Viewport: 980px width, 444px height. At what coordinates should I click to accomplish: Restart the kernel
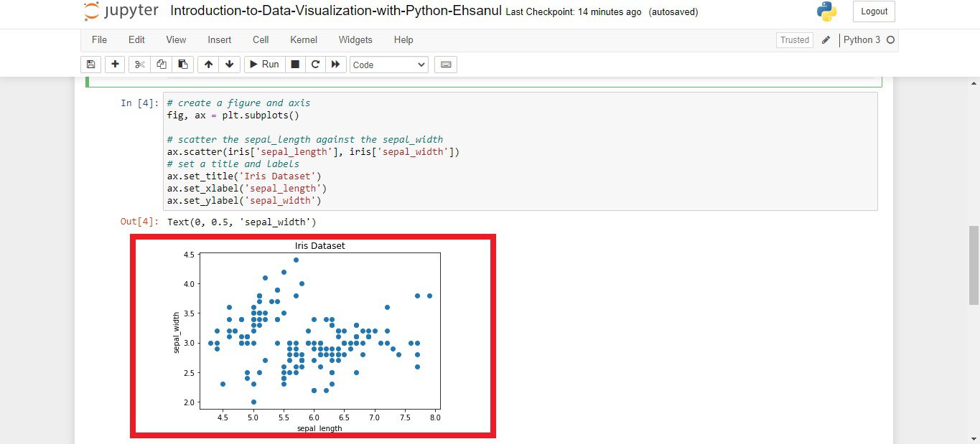pos(315,64)
